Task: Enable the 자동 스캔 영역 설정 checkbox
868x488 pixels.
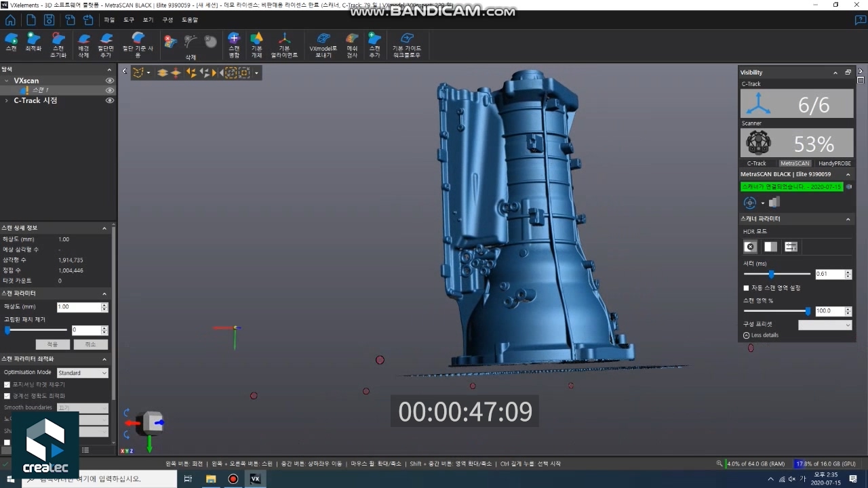Action: tap(747, 288)
